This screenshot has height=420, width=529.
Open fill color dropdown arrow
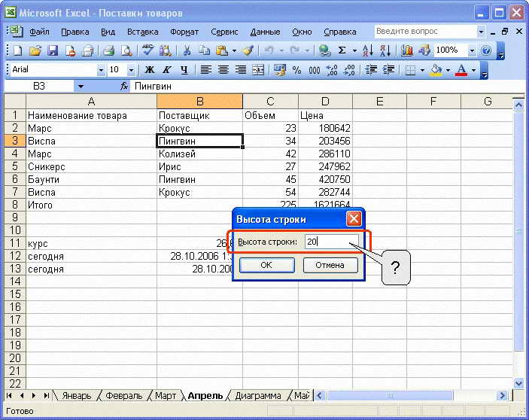[448, 70]
